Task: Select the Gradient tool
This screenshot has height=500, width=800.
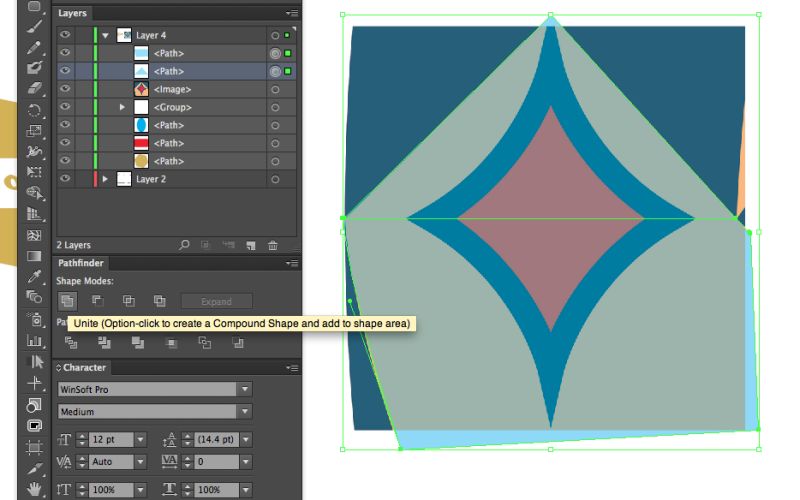Action: pos(34,256)
